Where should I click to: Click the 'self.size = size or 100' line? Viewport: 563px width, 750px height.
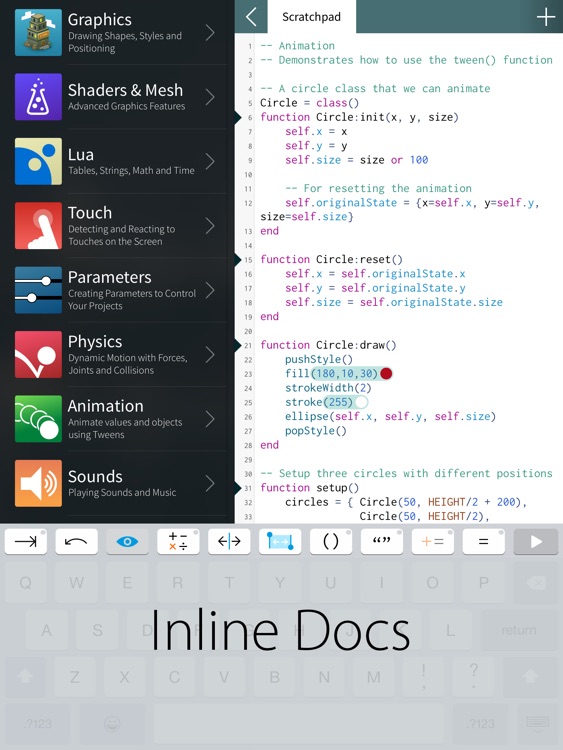pyautogui.click(x=356, y=160)
